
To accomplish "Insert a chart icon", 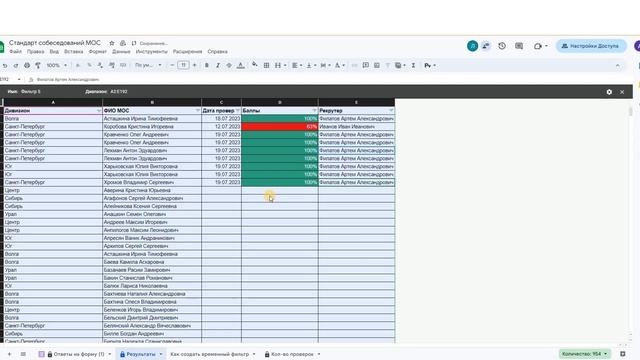I will click(x=377, y=65).
